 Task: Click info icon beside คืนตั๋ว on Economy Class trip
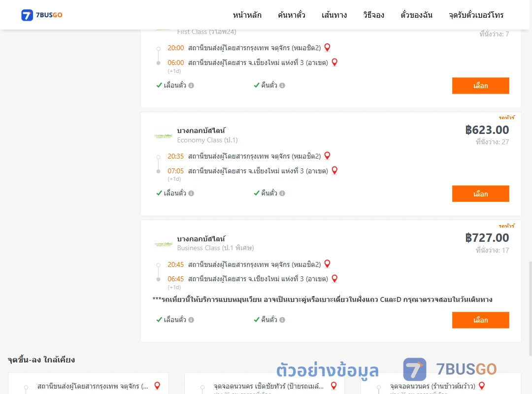[x=282, y=194]
